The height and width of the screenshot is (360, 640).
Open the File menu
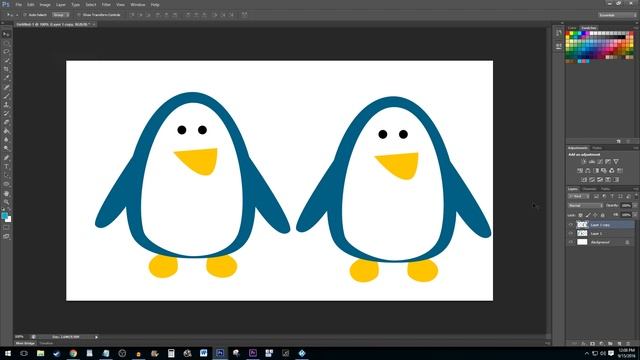18,4
